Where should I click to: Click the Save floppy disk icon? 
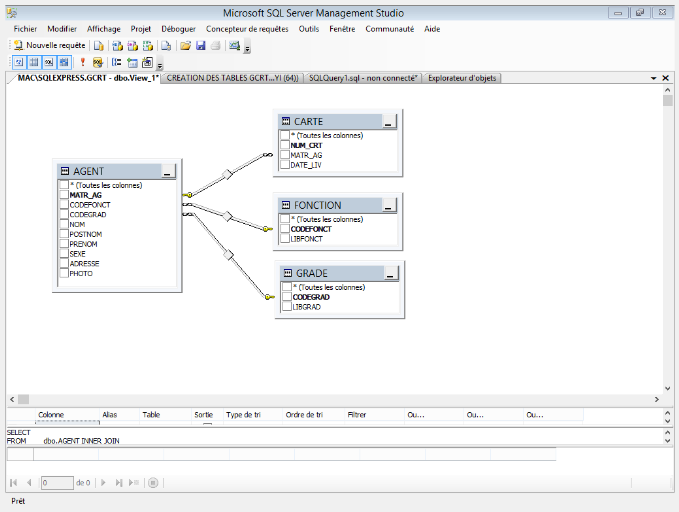pos(200,46)
